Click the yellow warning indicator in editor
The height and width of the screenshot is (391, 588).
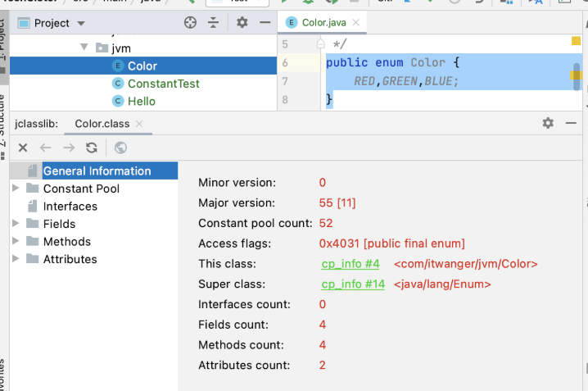pyautogui.click(x=576, y=41)
